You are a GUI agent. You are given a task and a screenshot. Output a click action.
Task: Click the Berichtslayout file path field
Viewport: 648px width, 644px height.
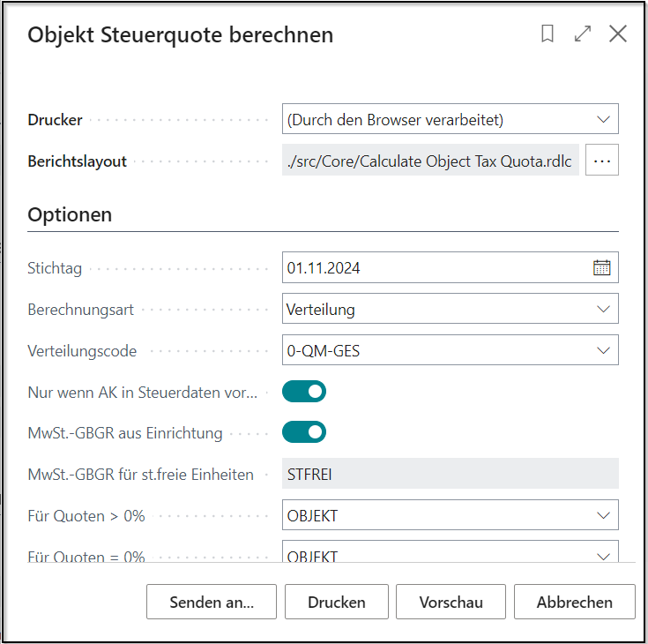pos(430,161)
